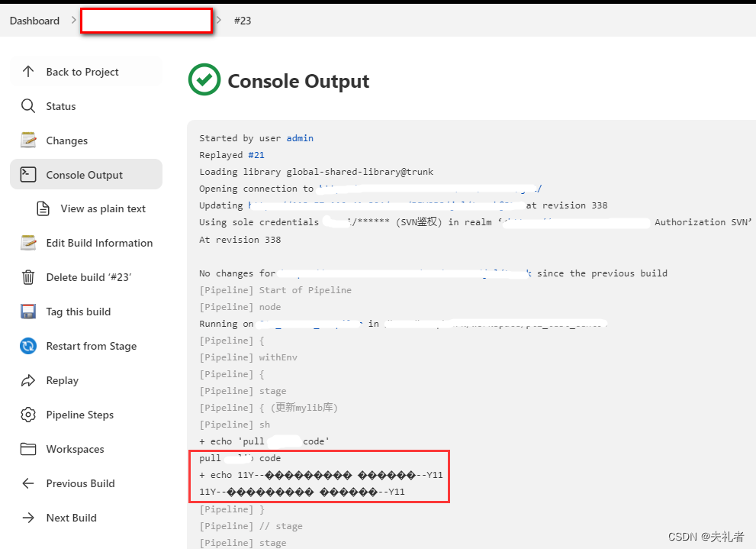Click the '[Pipeline] withEnv' line
Viewport: 756px width, 549px height.
[x=248, y=357]
